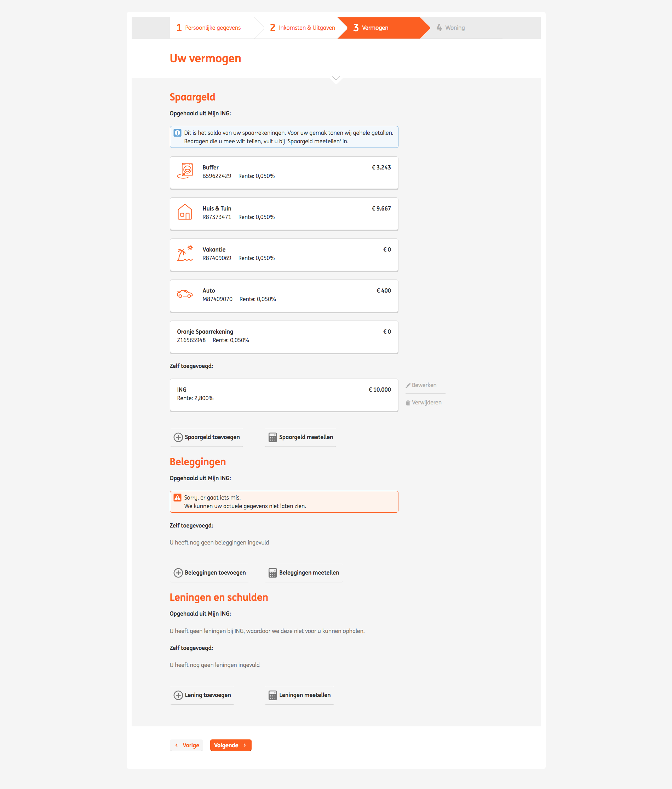Open step 2 Inkomsten & Uitgaven

coord(303,28)
